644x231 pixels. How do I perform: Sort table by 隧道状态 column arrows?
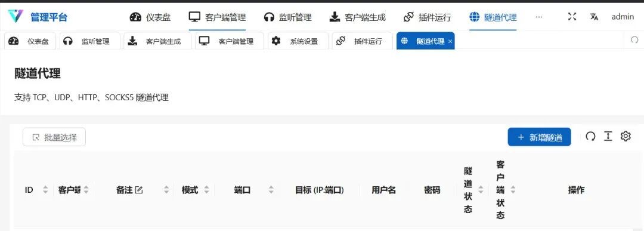click(x=481, y=190)
